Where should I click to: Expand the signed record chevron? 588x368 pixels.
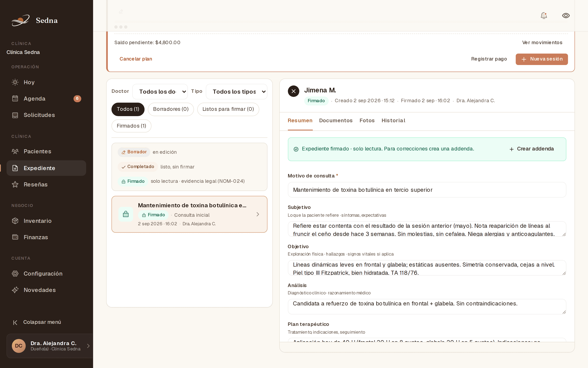[258, 214]
